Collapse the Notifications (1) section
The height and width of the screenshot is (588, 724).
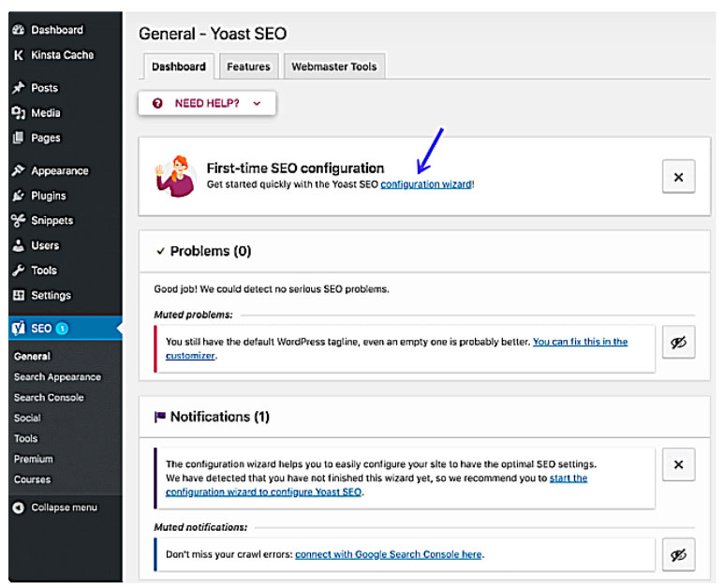point(425,417)
